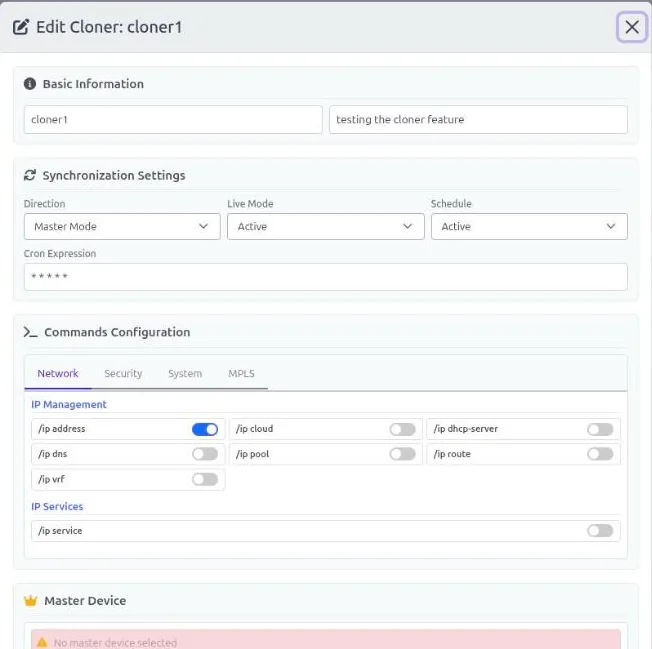Enable the /ip dhcp-server switch

point(600,429)
